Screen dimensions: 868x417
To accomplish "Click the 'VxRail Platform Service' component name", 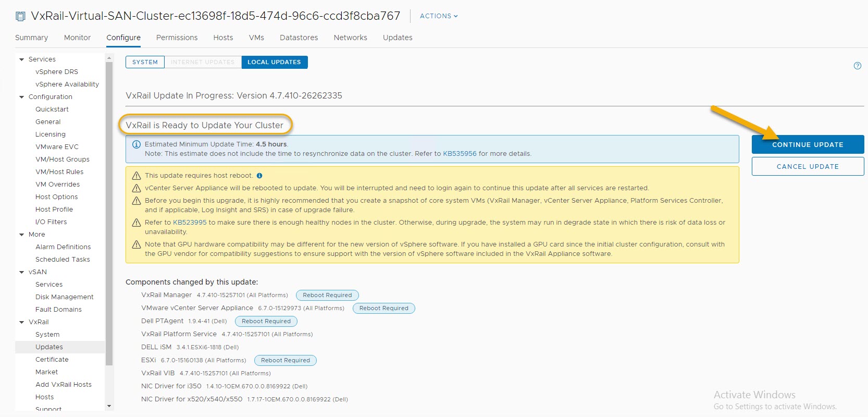I will [179, 334].
